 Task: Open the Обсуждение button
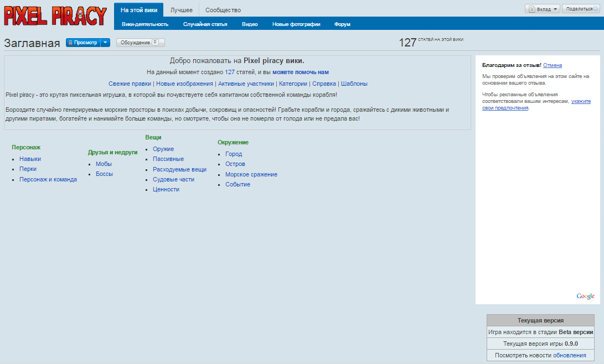[x=140, y=43]
